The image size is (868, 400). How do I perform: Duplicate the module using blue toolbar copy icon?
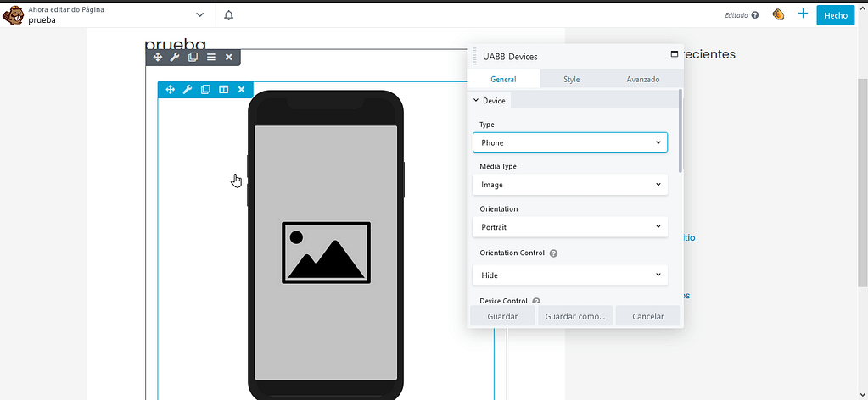[205, 90]
